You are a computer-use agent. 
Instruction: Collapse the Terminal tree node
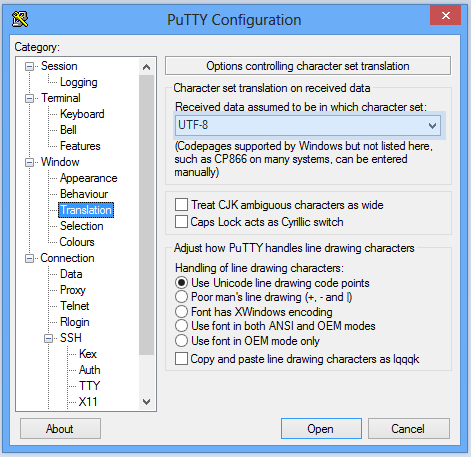tap(30, 98)
